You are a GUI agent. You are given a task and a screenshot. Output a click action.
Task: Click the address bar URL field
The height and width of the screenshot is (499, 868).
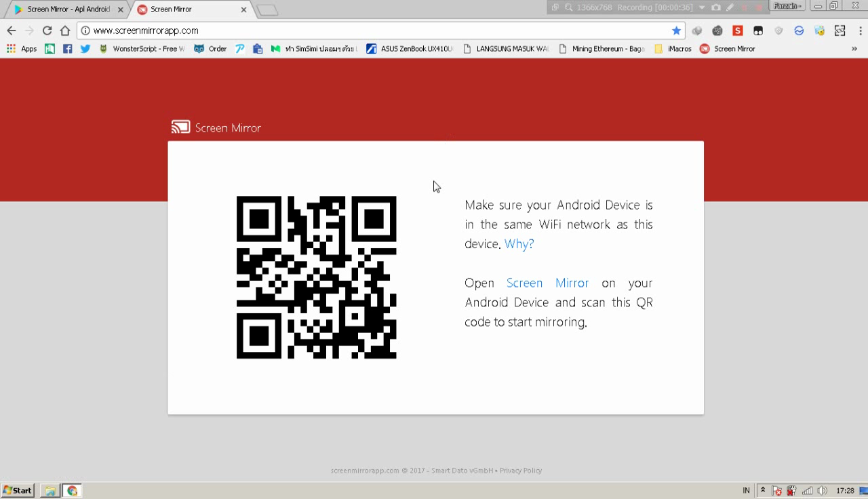click(x=380, y=31)
